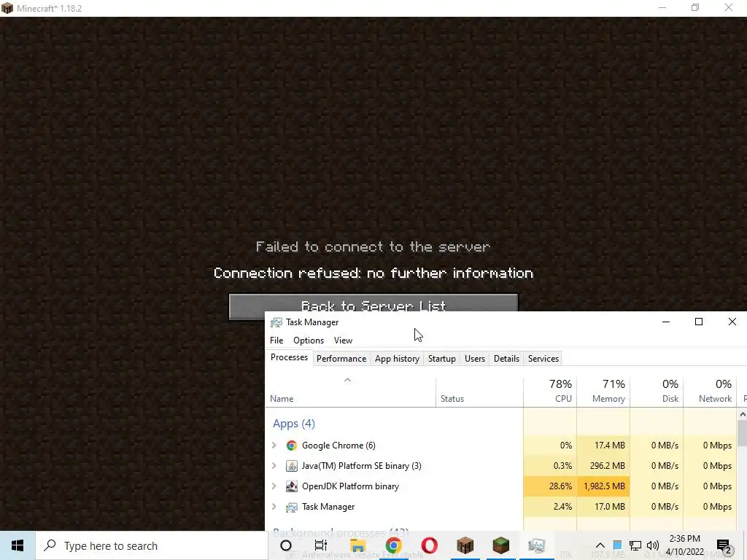Click the 296.2 MB memory cell
The width and height of the screenshot is (747, 560).
[x=603, y=466]
